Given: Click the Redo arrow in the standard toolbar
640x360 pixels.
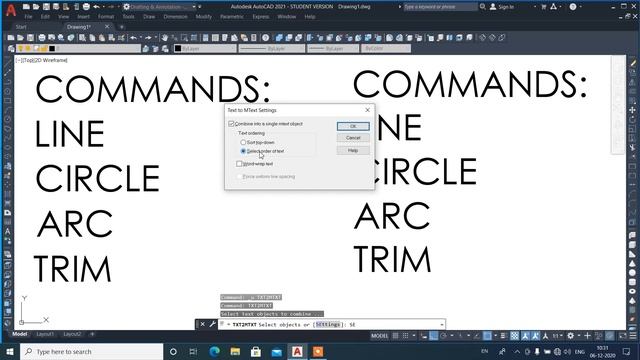Looking at the screenshot, I should pyautogui.click(x=148, y=38).
